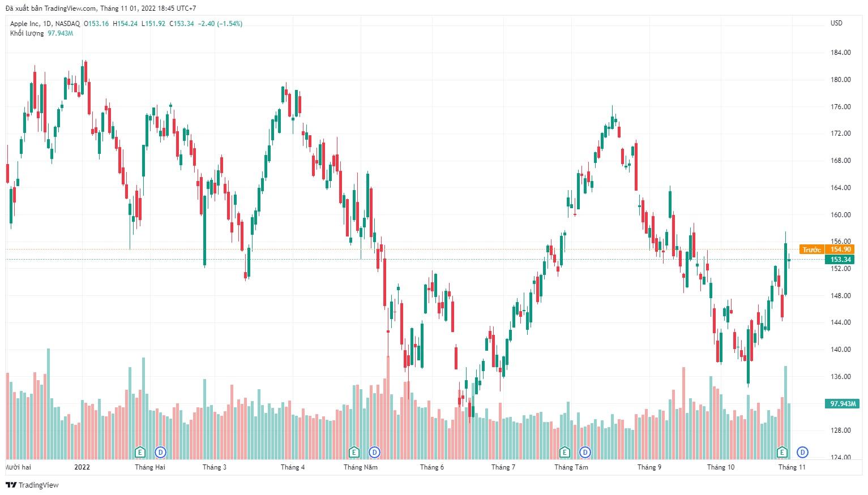Click the earnings E marker near Tháng 11
This screenshot has height=495, width=868.
click(782, 452)
